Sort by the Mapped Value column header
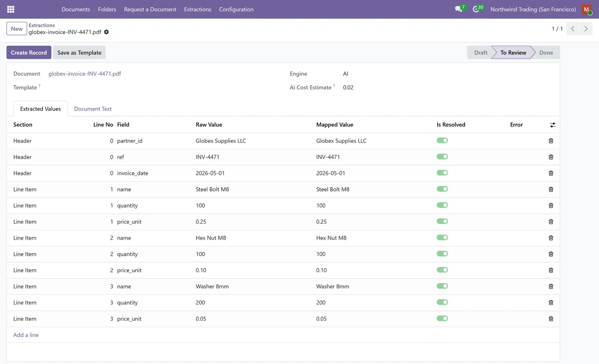 pyautogui.click(x=335, y=125)
